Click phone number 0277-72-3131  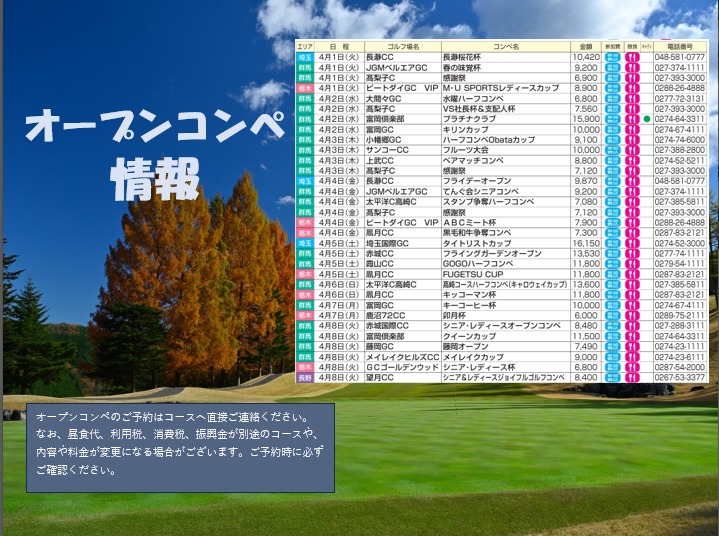click(680, 99)
